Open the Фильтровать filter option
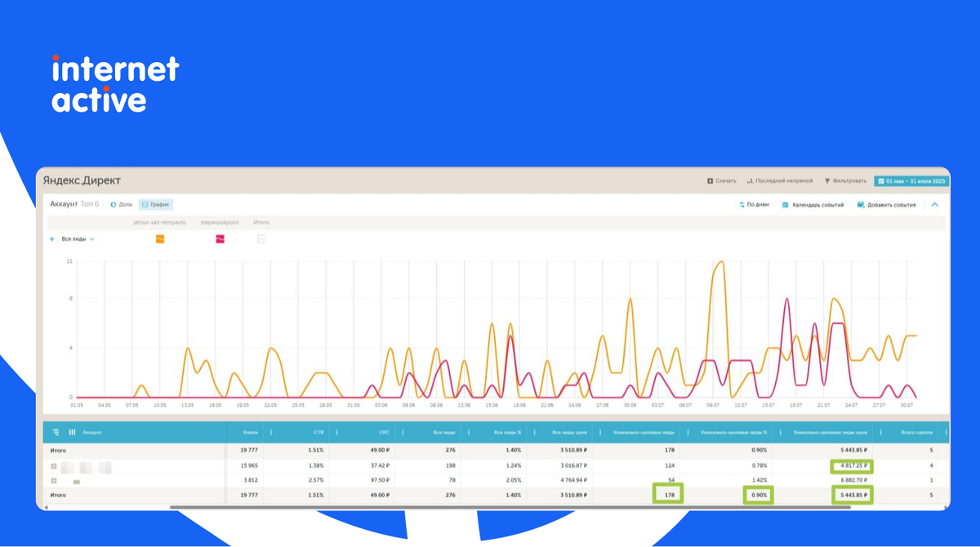This screenshot has width=980, height=547. [844, 180]
